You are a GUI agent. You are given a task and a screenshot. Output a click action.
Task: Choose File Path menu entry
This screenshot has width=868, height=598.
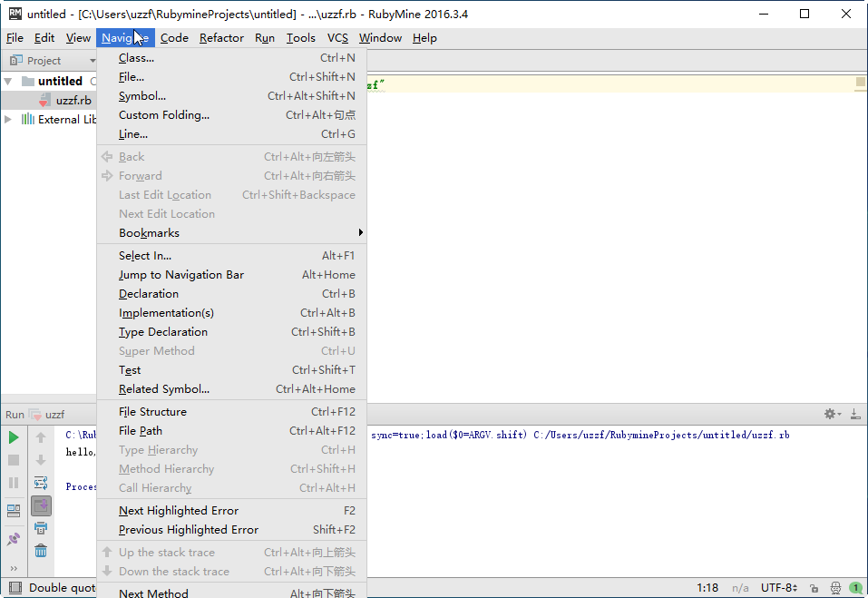231,431
